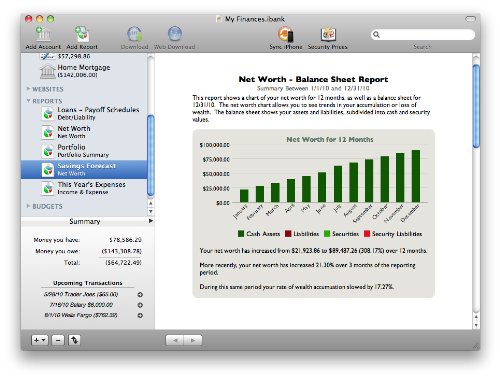Image resolution: width=500 pixels, height=378 pixels.
Task: Click the Net Worth for 12 Months chart title
Action: coord(330,140)
